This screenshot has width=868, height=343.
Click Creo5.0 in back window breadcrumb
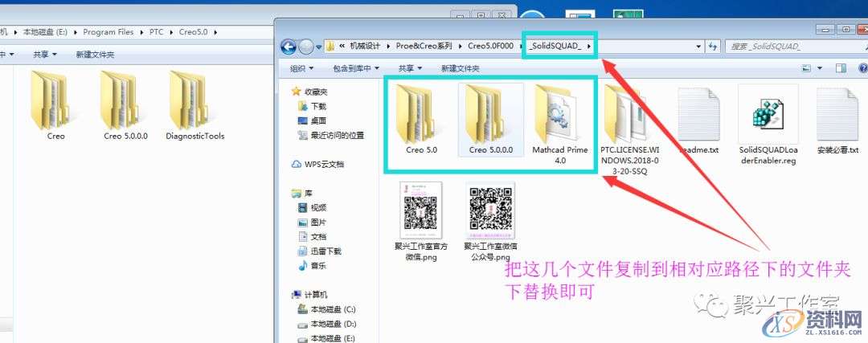[x=193, y=32]
